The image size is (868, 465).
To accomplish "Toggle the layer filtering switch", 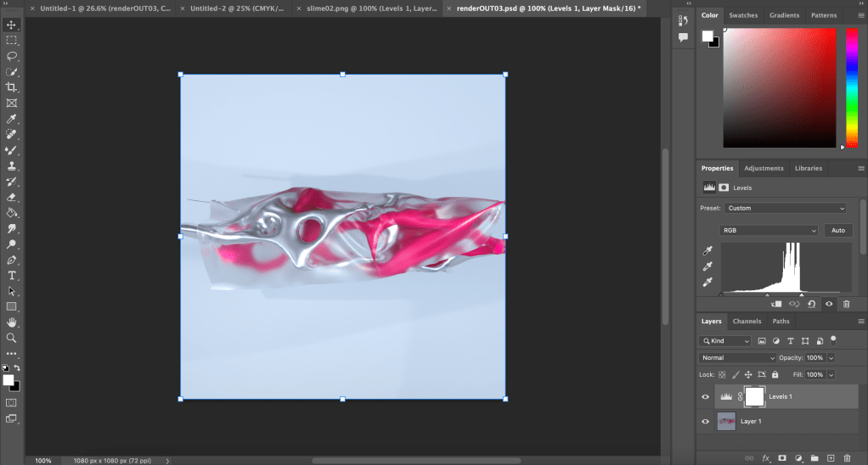I will [x=834, y=339].
